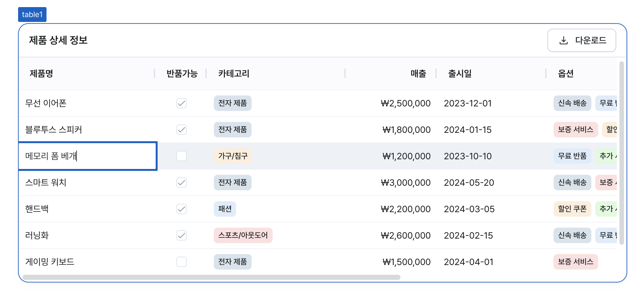The height and width of the screenshot is (296, 644).
Task: Click the 2024-04-01 release date cell
Action: [469, 262]
